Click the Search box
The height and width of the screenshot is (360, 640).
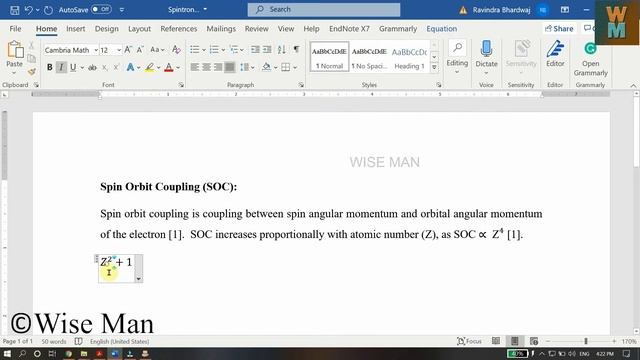pyautogui.click(x=324, y=9)
